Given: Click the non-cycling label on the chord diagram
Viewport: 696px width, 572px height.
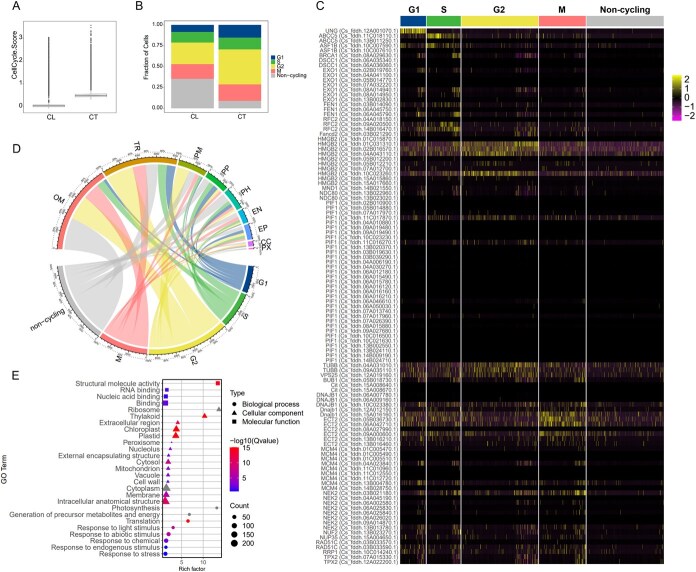Looking at the screenshot, I should point(47,321).
